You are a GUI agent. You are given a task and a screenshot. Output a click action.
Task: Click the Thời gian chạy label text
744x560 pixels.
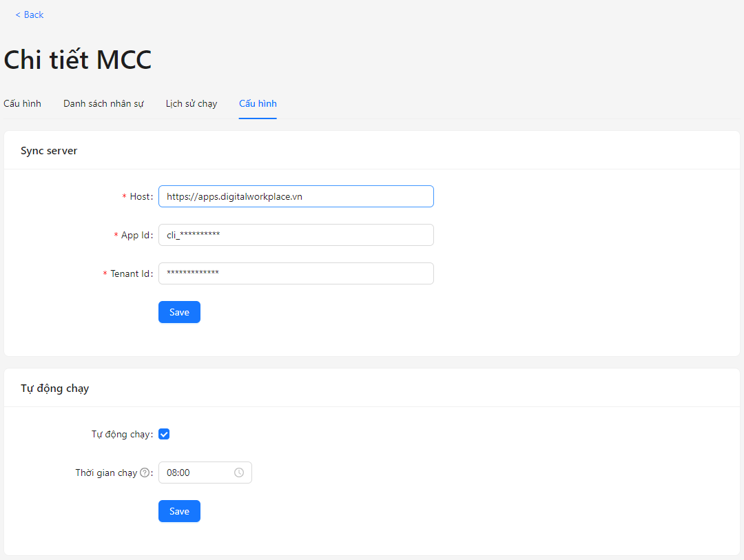pos(106,473)
